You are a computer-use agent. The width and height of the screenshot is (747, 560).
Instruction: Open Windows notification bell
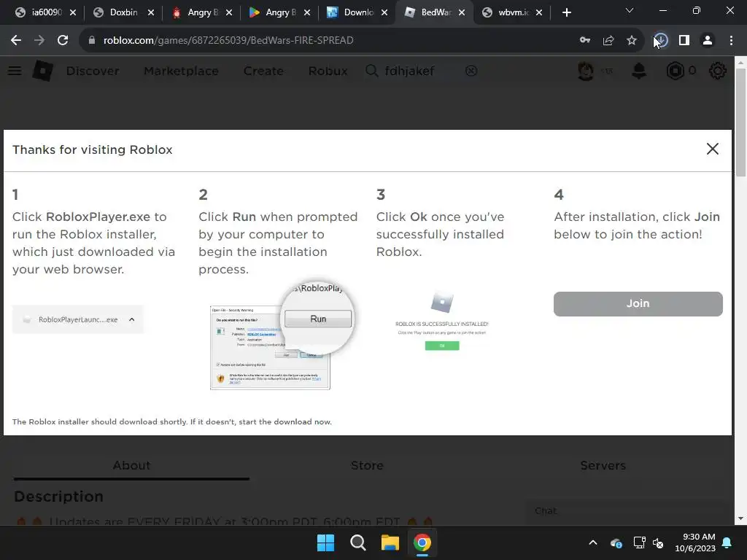pos(727,542)
